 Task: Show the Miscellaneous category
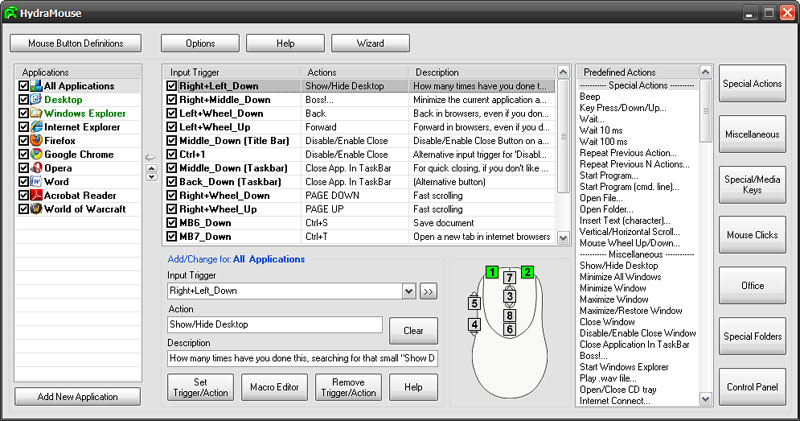753,134
